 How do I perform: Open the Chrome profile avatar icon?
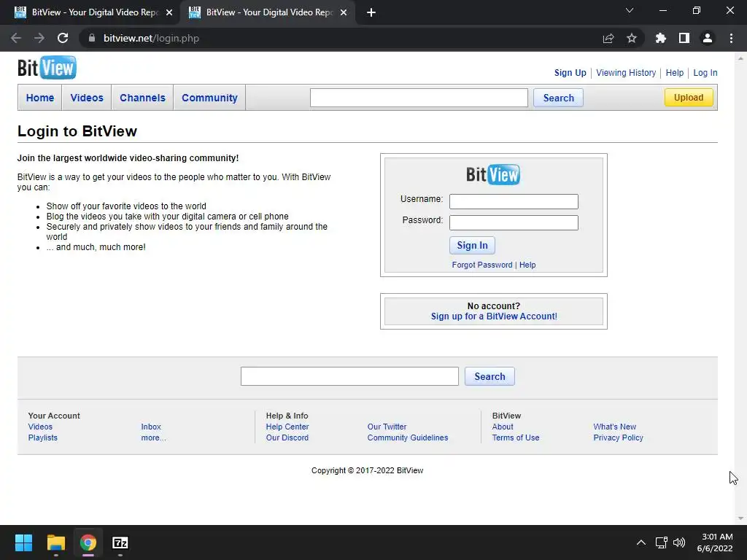(708, 38)
